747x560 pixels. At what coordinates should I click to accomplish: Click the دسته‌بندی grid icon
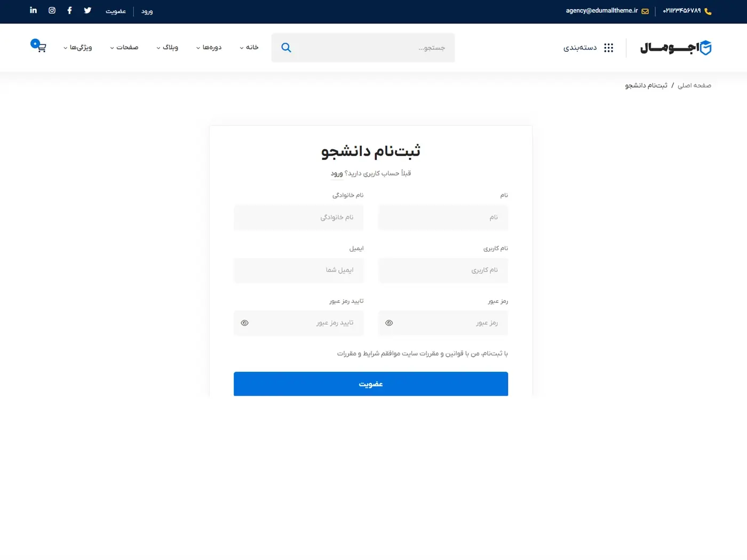[x=608, y=47]
